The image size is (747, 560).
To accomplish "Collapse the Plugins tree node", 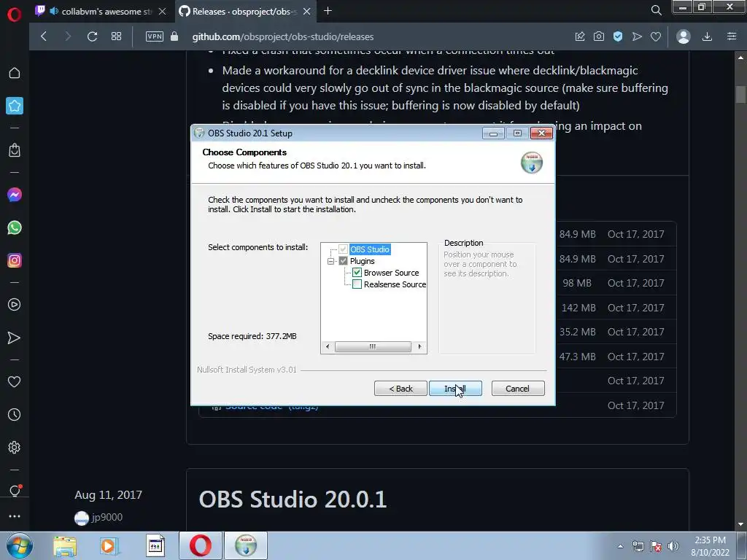I will [330, 261].
